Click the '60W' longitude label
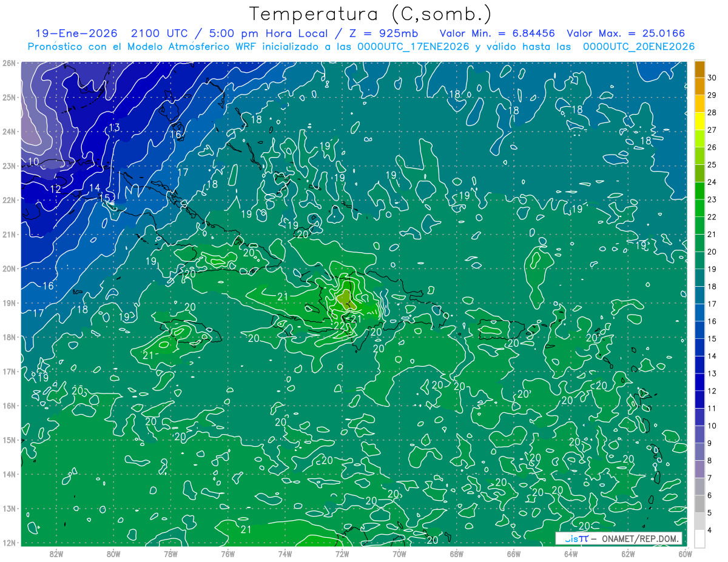 [684, 554]
